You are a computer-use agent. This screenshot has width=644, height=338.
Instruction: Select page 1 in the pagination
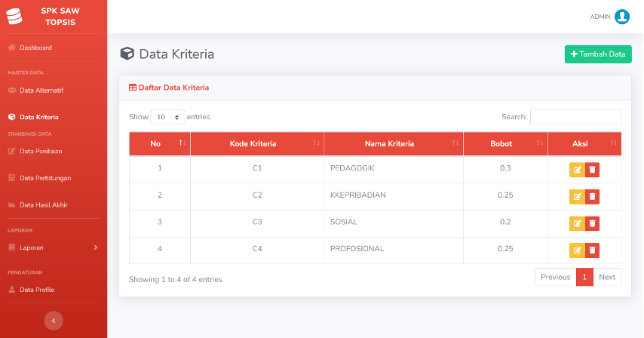584,277
